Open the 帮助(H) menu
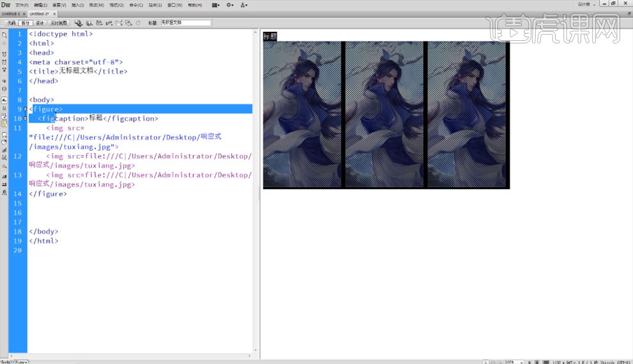The image size is (633, 364). coord(195,5)
